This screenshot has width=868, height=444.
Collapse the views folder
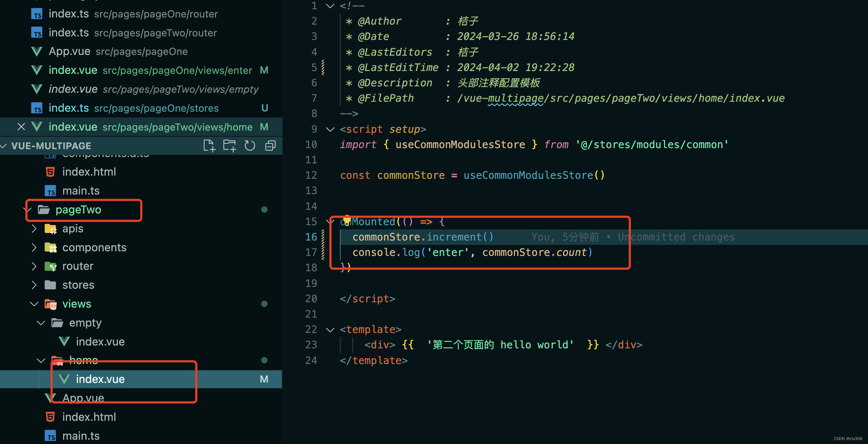34,304
